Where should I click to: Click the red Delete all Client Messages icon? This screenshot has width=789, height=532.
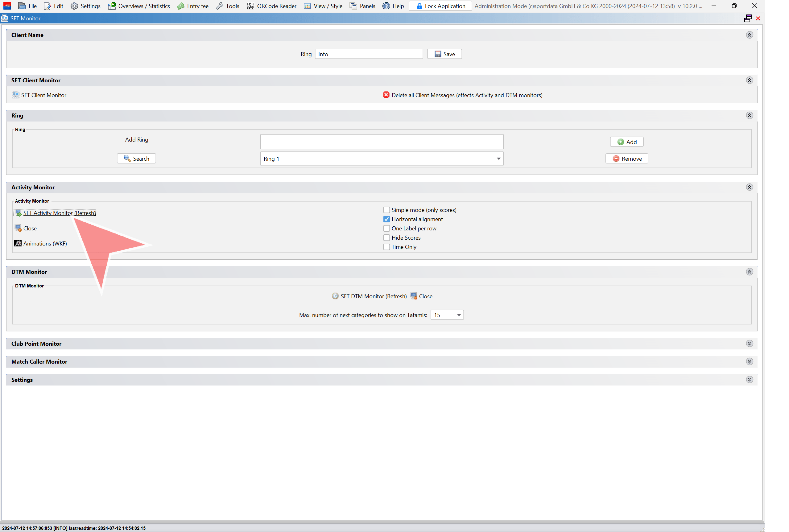(386, 95)
